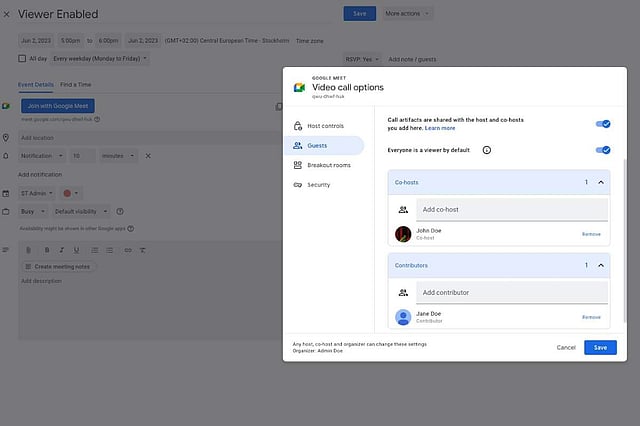Screen dimensions: 640x426
Task: Open the More actions dropdown
Action: (x=408, y=14)
